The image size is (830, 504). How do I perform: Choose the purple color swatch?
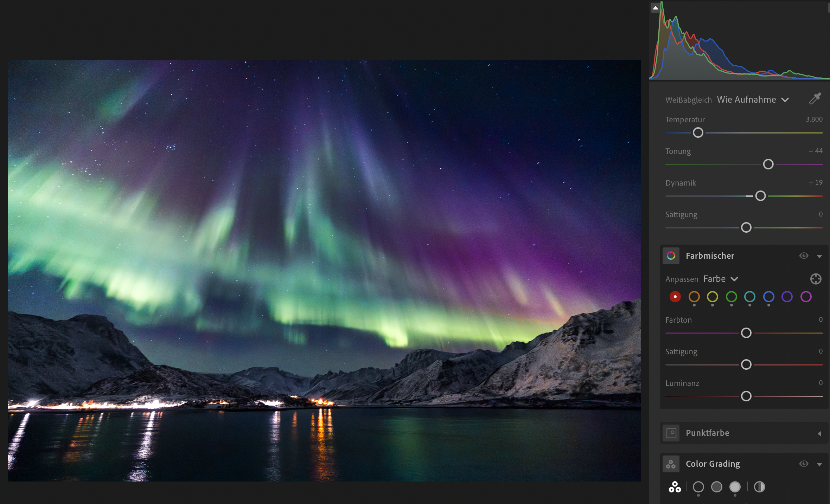pos(787,297)
